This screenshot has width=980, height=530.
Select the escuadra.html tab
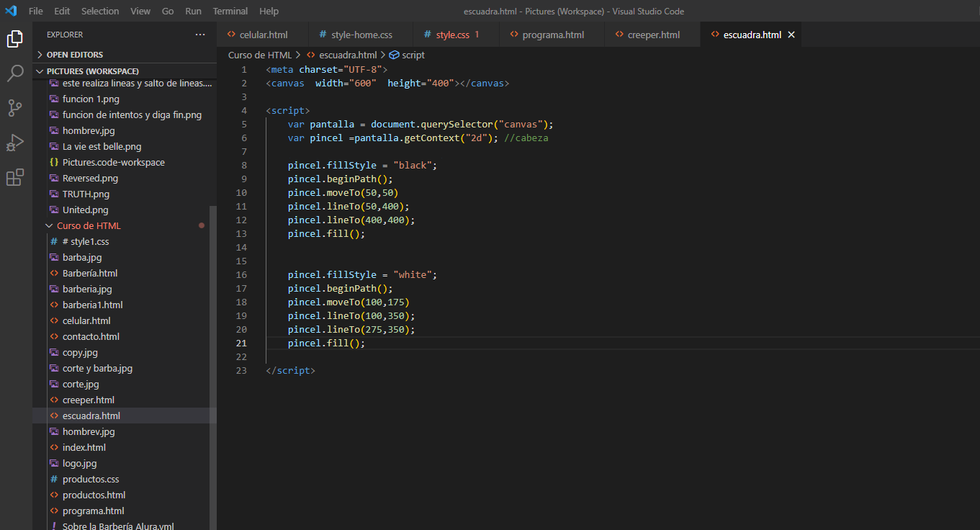pos(752,35)
